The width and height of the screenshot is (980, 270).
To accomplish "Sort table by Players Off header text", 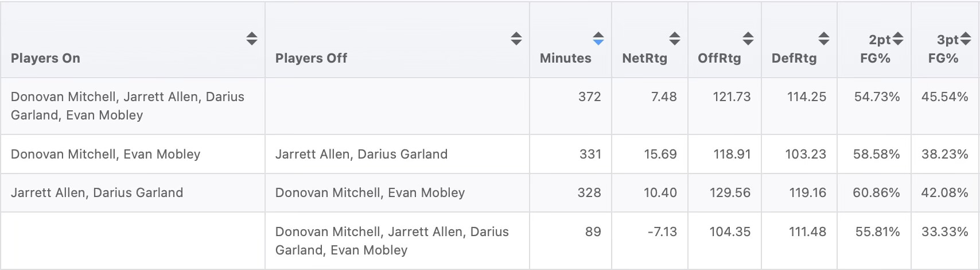I will (311, 58).
